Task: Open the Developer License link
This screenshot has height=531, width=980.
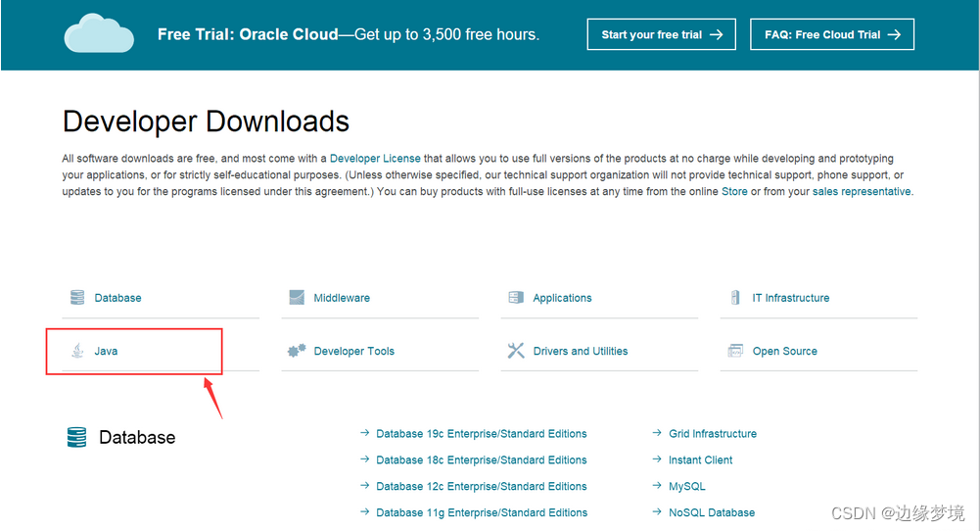Action: [375, 159]
